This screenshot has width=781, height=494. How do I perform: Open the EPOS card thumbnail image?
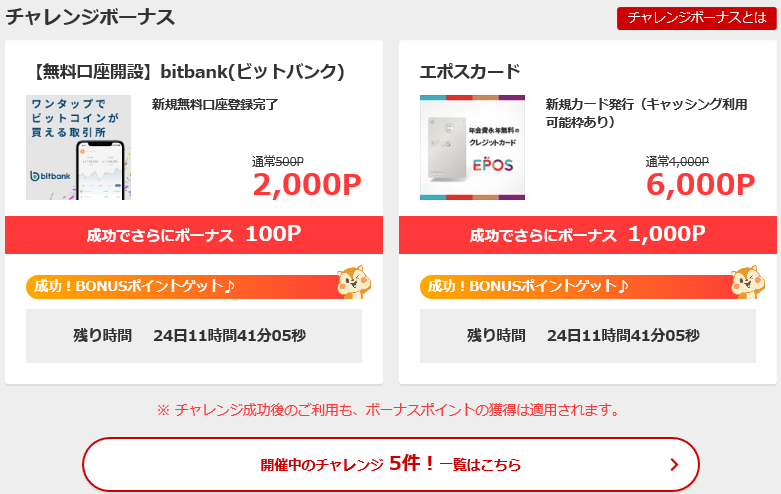point(472,147)
